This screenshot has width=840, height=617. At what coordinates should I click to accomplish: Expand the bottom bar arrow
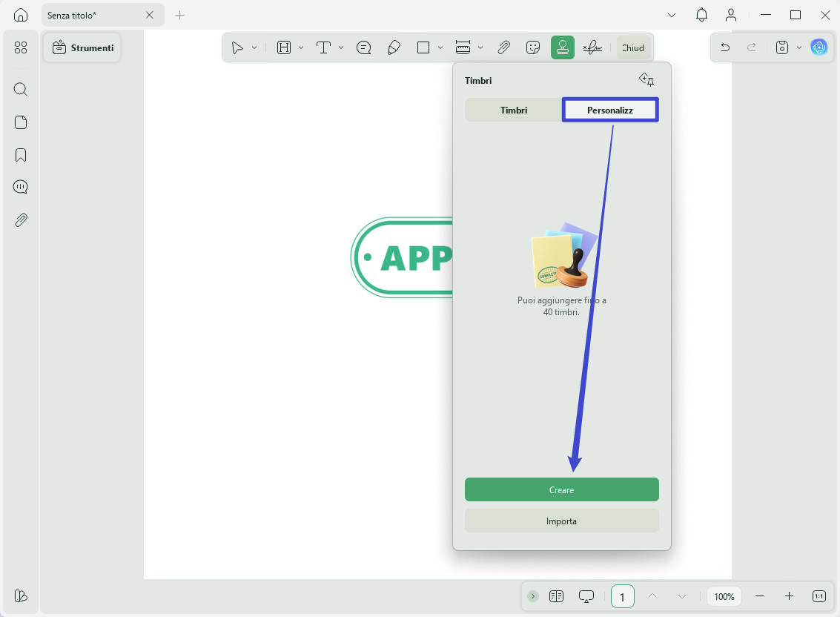click(x=532, y=596)
